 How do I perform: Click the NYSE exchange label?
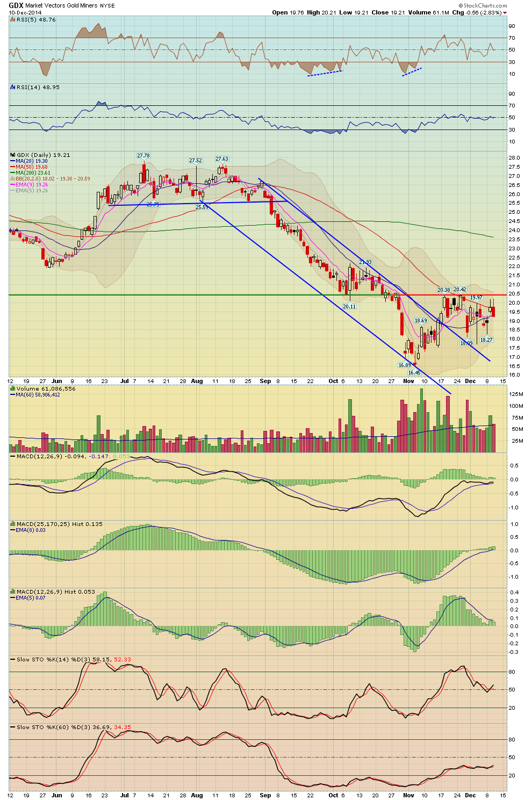coord(107,6)
